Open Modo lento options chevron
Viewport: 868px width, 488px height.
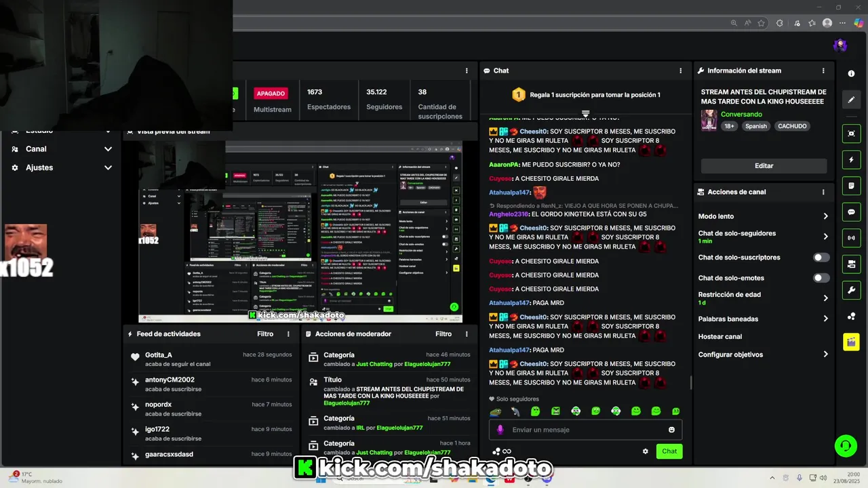point(825,216)
